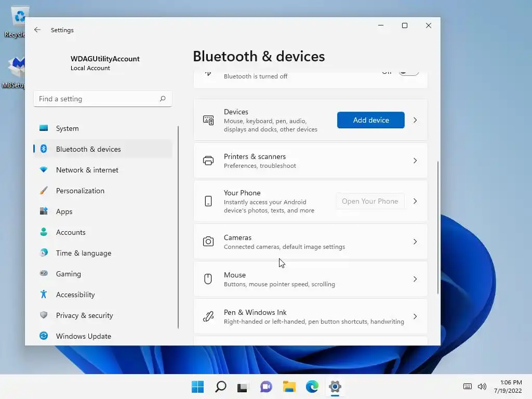
Task: Open the Recycle Bin desktop icon
Action: coord(15,22)
